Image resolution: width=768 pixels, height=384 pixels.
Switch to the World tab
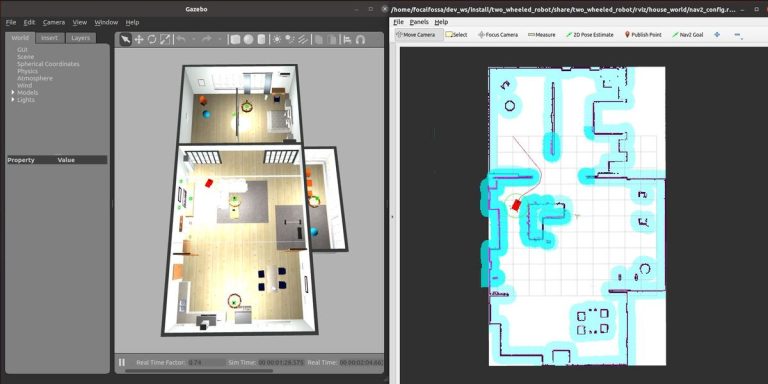point(20,38)
